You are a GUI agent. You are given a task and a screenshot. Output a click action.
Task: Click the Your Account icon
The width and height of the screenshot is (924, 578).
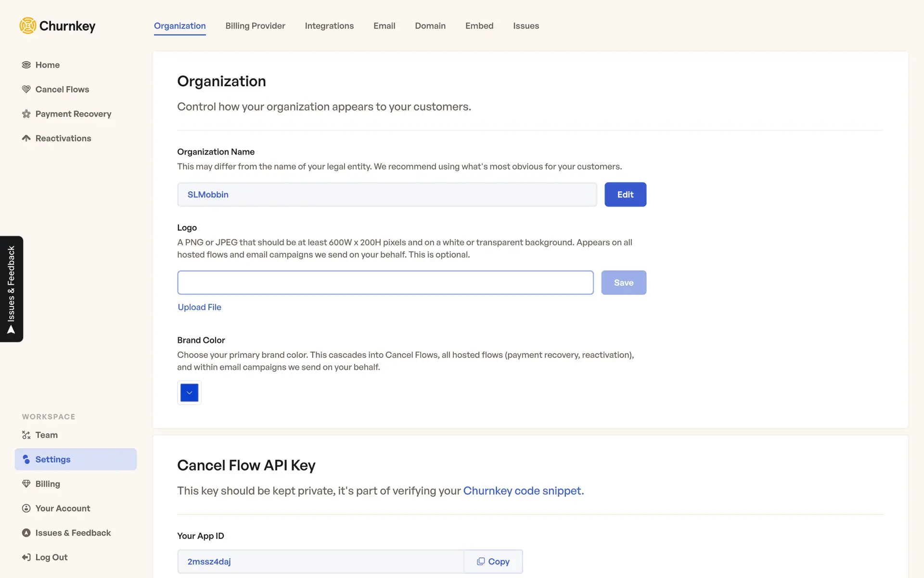pyautogui.click(x=26, y=508)
